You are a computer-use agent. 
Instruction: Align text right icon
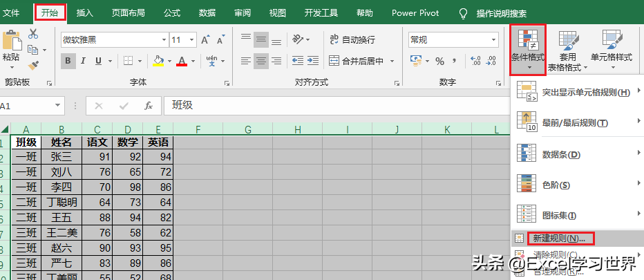click(x=276, y=62)
